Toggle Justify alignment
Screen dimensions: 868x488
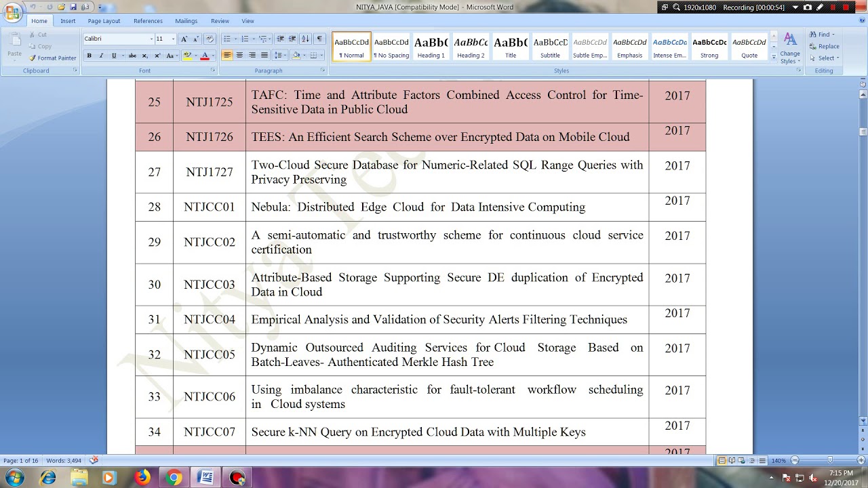click(264, 56)
